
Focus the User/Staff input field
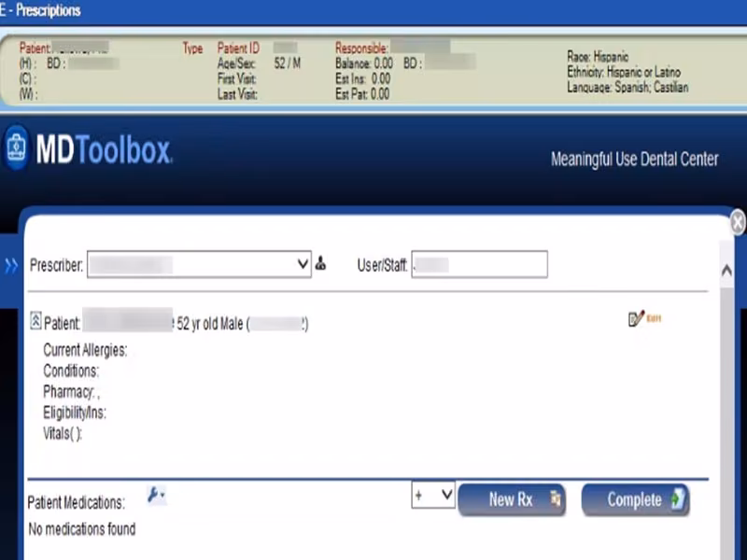tap(479, 264)
